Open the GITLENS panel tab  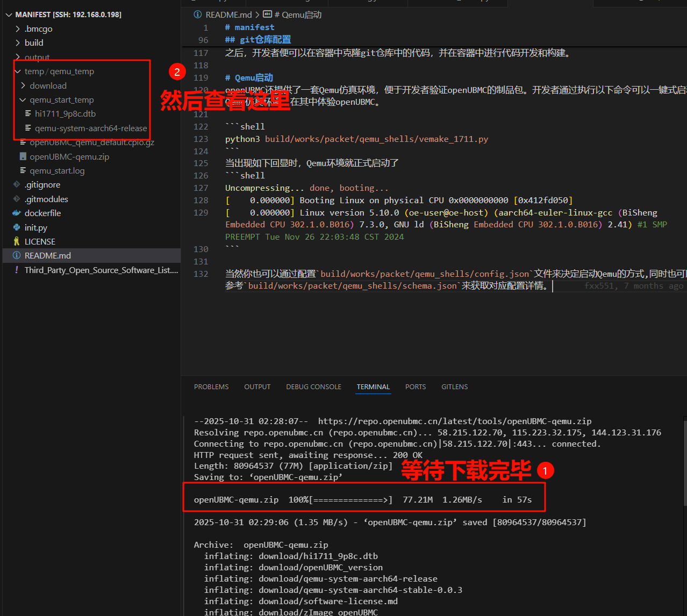(x=454, y=387)
